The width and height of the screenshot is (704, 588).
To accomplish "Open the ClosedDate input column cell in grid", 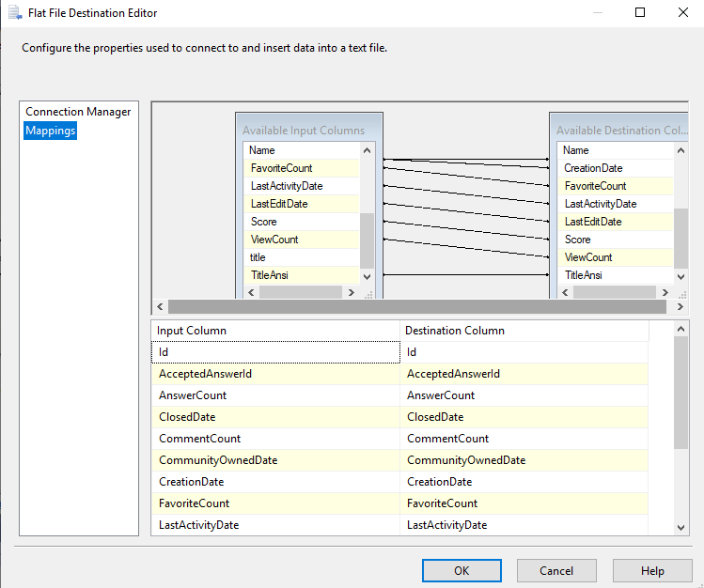I will pos(275,417).
